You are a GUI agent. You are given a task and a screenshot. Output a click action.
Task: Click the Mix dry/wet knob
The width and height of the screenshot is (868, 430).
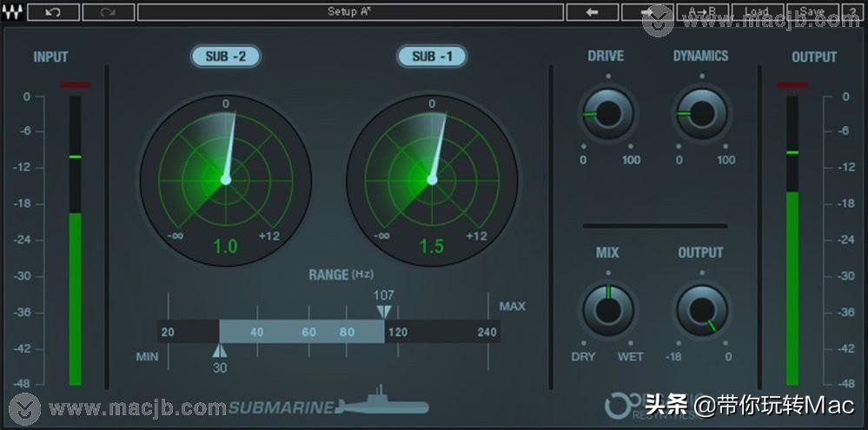tap(607, 308)
